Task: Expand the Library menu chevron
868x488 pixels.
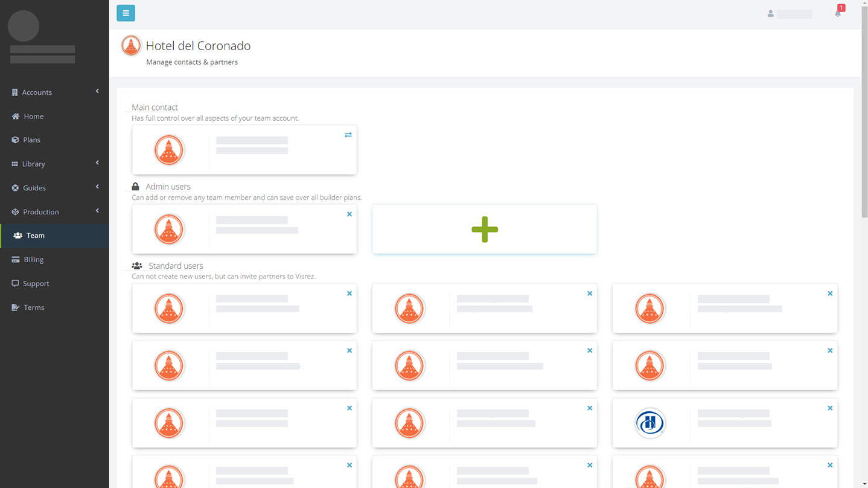Action: pos(97,163)
